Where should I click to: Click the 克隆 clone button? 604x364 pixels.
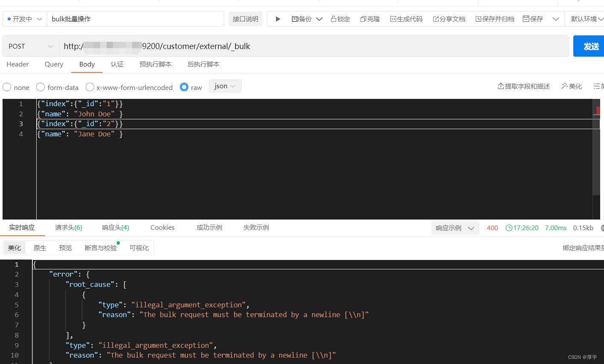[370, 19]
